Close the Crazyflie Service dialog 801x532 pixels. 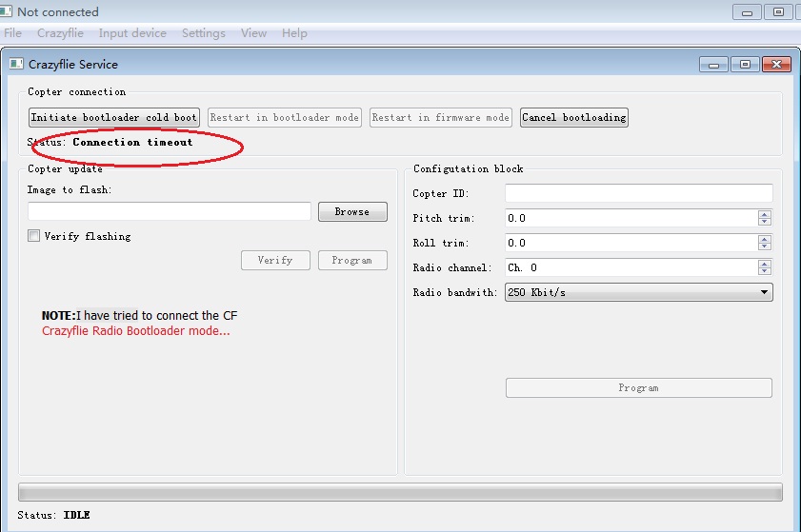point(777,64)
